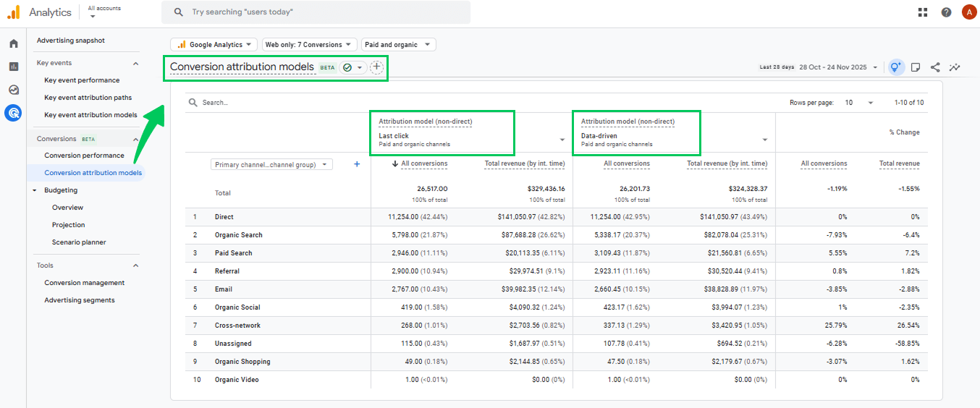Click the Share this report icon
The height and width of the screenshot is (408, 980).
click(935, 67)
